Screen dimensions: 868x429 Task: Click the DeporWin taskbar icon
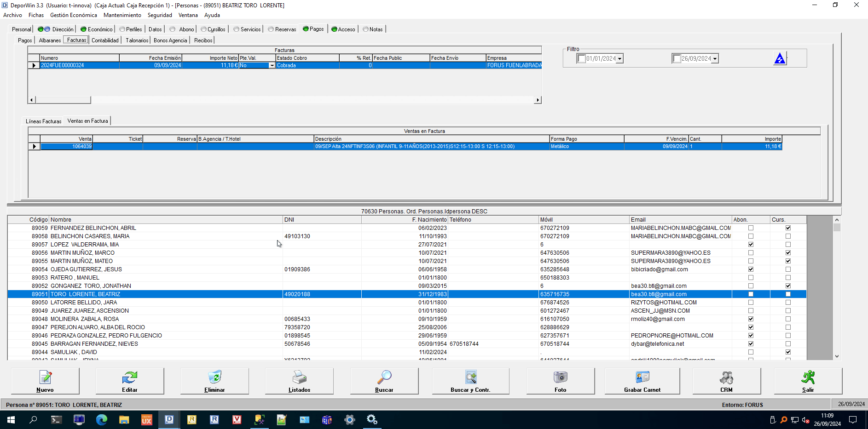(169, 419)
